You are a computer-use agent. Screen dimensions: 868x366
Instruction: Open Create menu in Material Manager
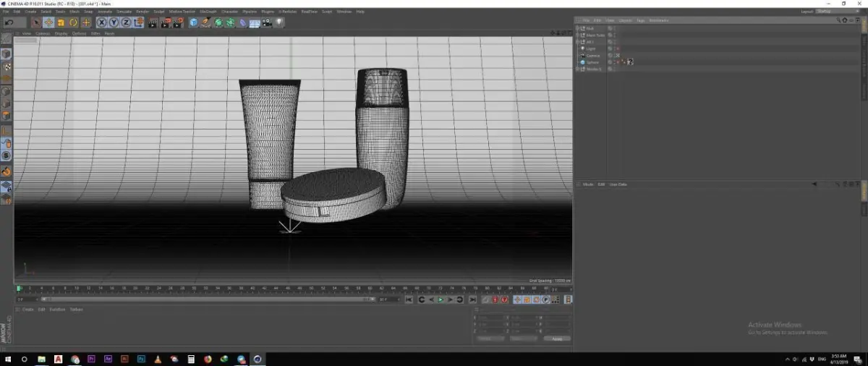tap(27, 309)
